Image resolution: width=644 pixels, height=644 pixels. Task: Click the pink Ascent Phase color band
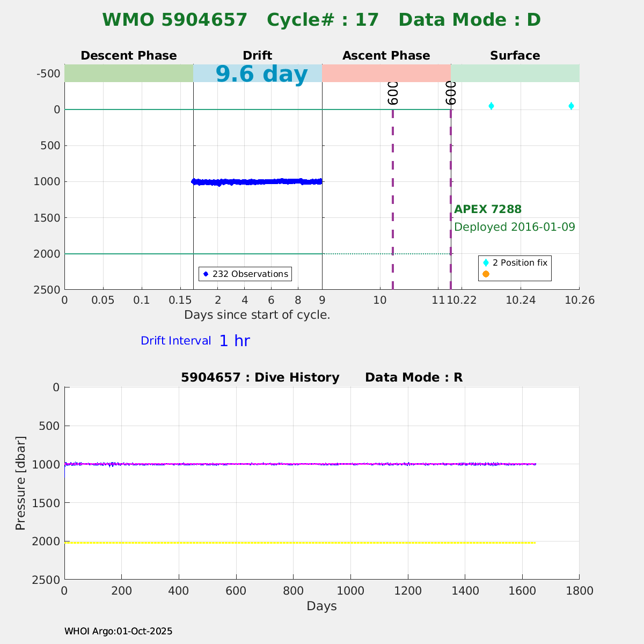[x=386, y=74]
